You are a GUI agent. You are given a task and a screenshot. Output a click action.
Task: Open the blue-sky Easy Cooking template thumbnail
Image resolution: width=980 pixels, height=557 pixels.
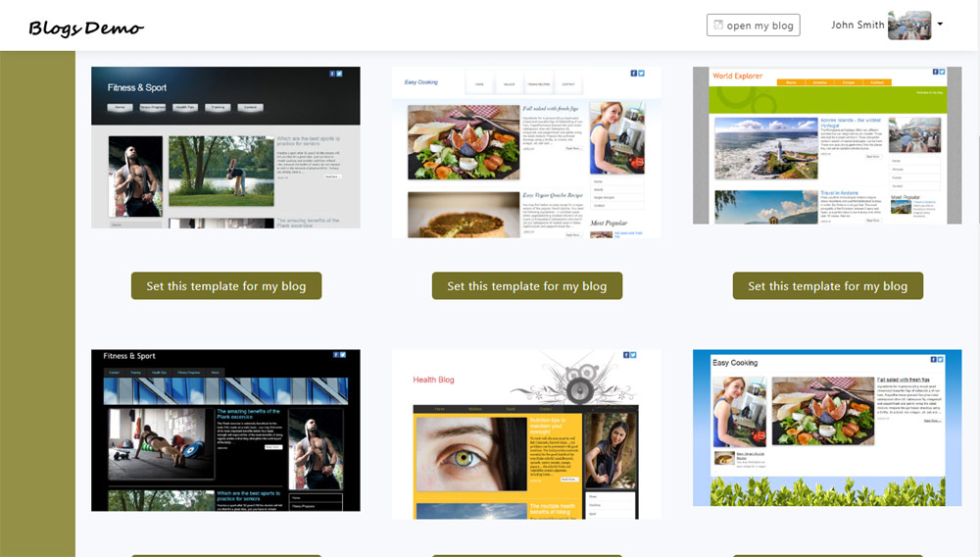click(827, 429)
